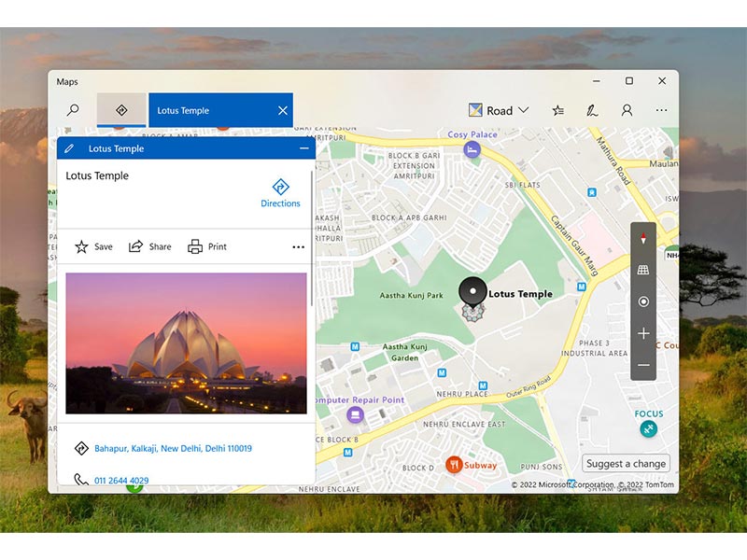
Task: Select the Subway restaurant marker
Action: point(454,464)
